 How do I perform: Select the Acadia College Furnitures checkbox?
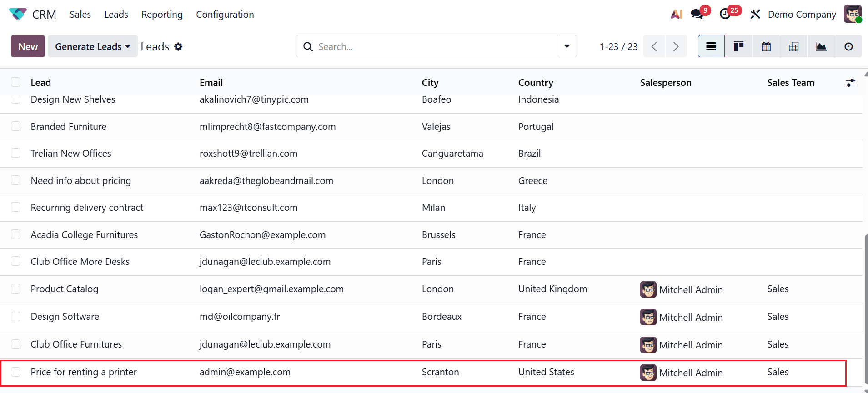[16, 234]
